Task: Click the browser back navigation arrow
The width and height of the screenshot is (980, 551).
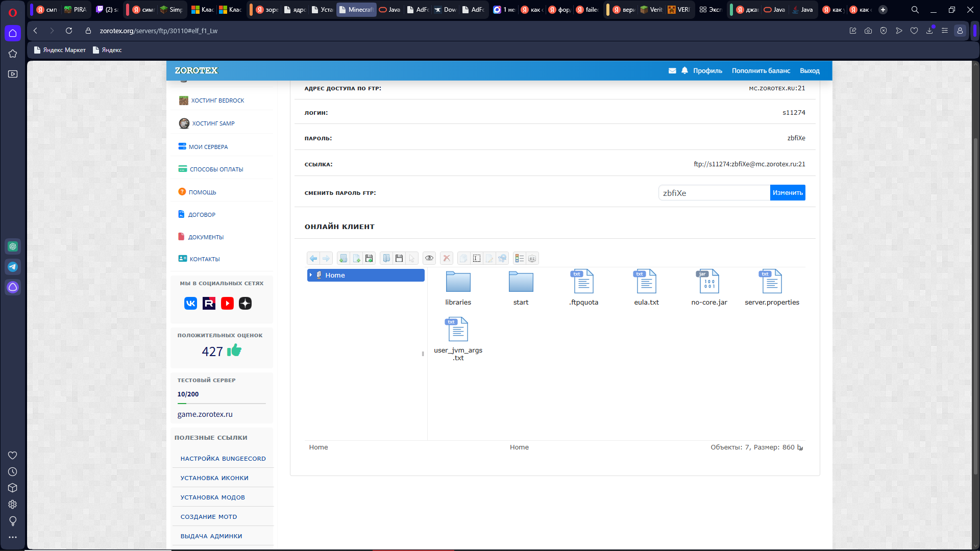Action: tap(35, 31)
